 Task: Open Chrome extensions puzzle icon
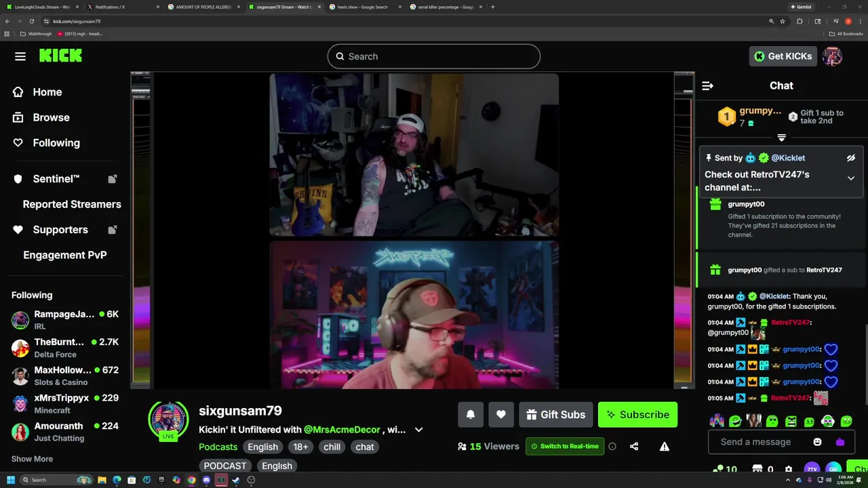click(x=800, y=21)
